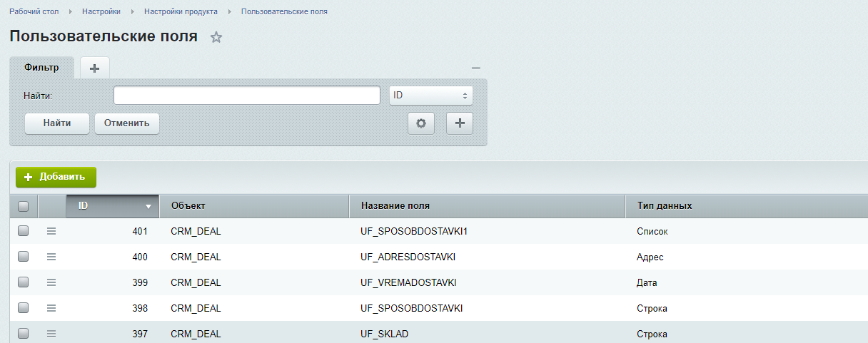Image resolution: width=868 pixels, height=343 pixels.
Task: Select checkbox for UF_SKLAD row
Action: (x=23, y=334)
